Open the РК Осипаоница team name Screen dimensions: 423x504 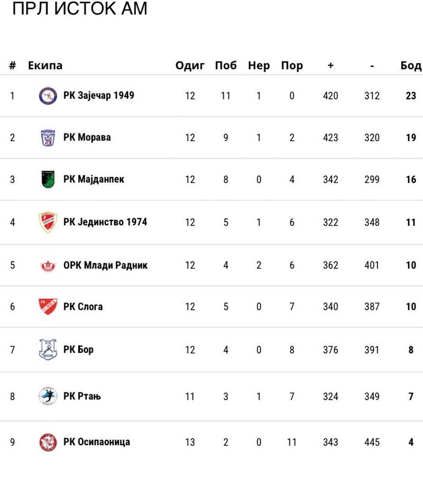tap(96, 442)
